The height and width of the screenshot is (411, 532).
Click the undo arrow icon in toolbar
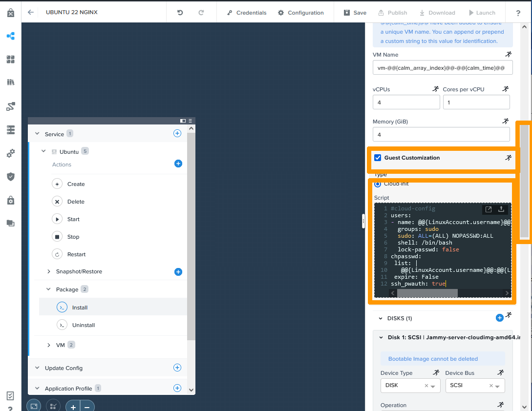pos(180,13)
